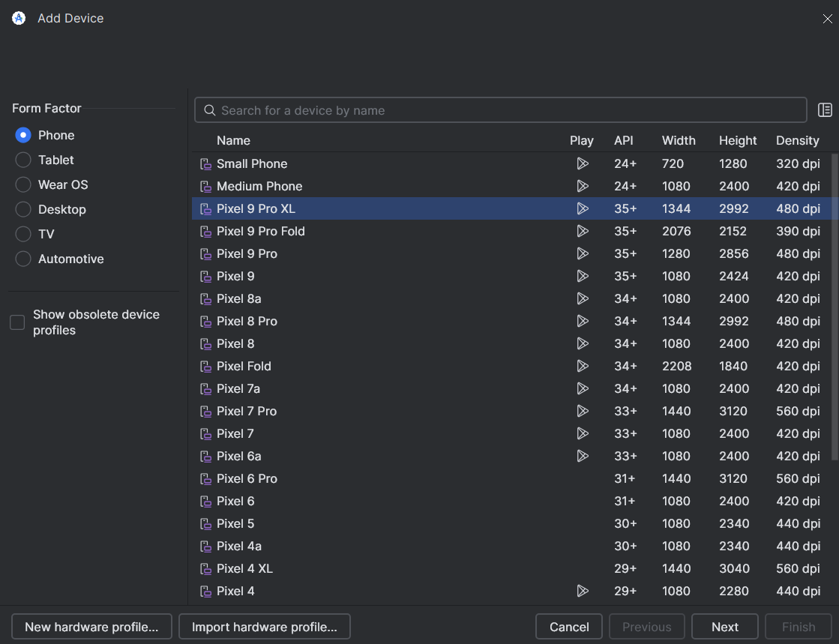Click the Android Studio logo in title bar
The width and height of the screenshot is (839, 644).
tap(19, 18)
